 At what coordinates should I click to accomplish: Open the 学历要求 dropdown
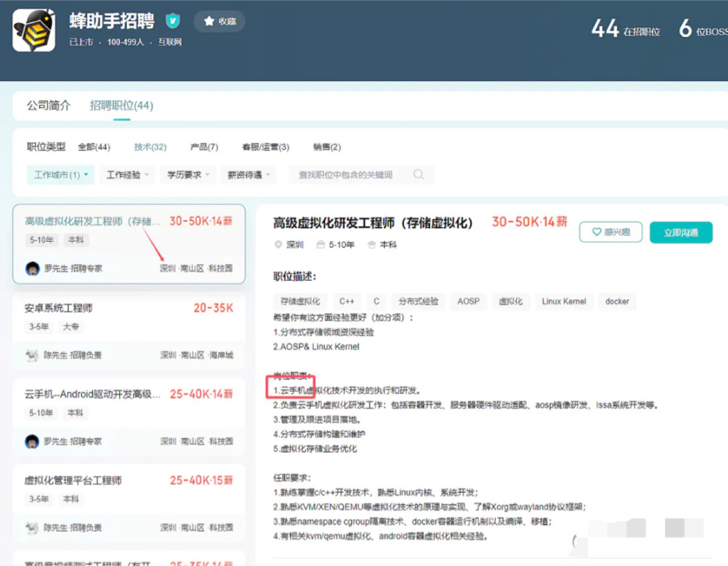click(x=188, y=175)
